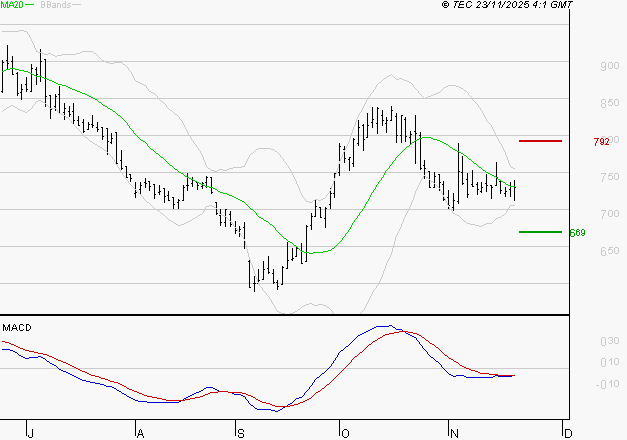The image size is (627, 440).
Task: Click the J month marker on time axis
Action: coord(30,434)
